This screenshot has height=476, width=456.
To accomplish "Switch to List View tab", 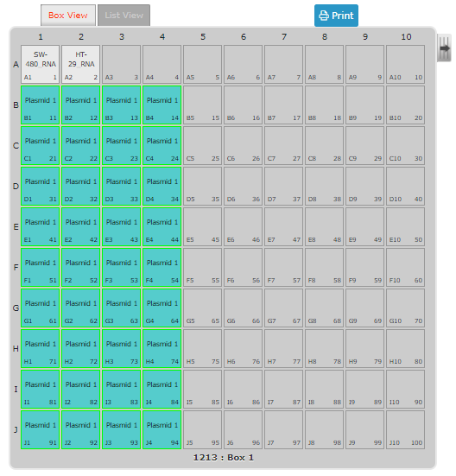I will 123,16.
